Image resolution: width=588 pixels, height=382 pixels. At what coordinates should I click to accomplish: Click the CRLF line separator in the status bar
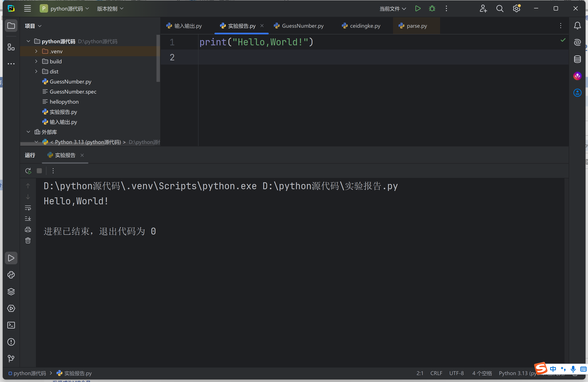tap(436, 373)
